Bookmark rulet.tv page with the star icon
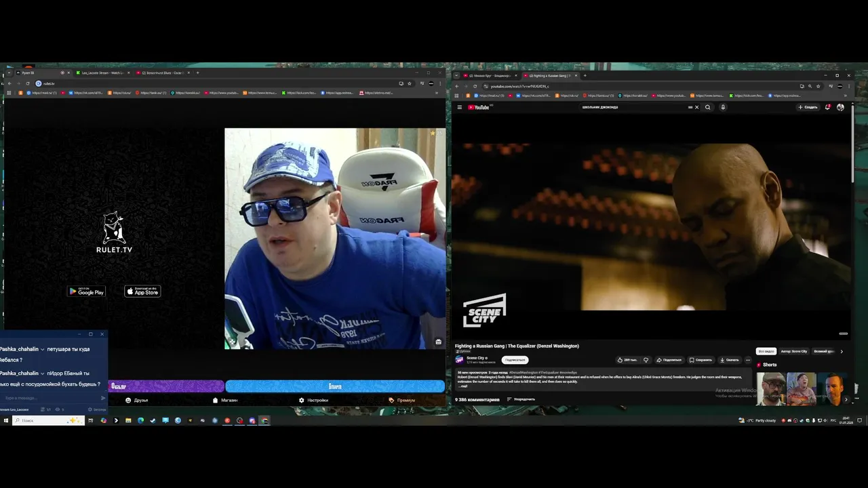This screenshot has height=488, width=868. tap(409, 83)
